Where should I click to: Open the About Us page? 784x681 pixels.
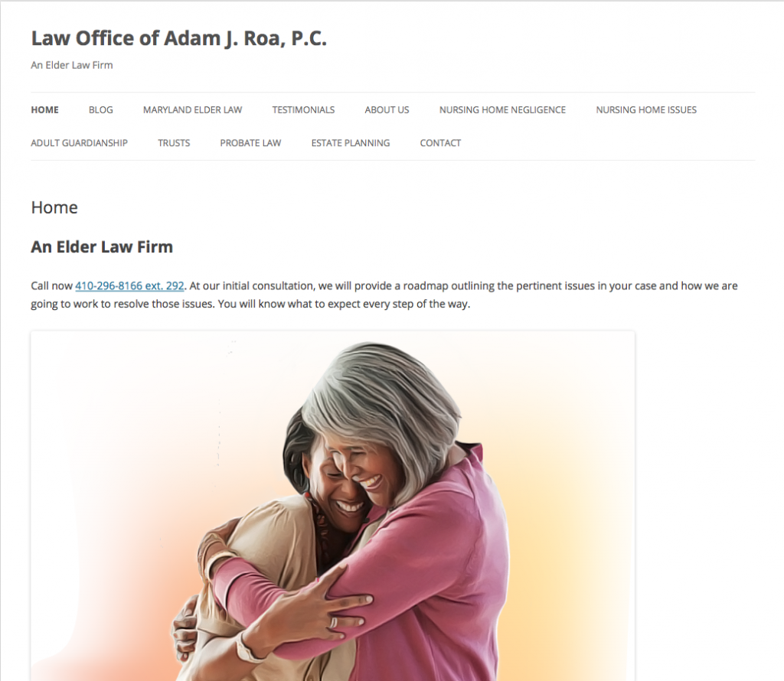click(x=387, y=110)
